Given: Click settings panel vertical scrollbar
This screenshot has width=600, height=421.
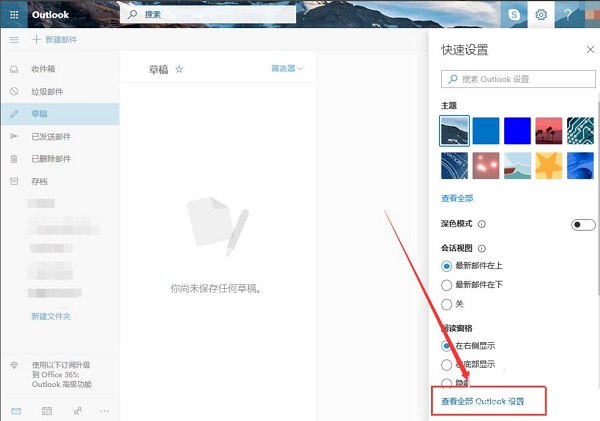Looking at the screenshot, I should pyautogui.click(x=598, y=199).
